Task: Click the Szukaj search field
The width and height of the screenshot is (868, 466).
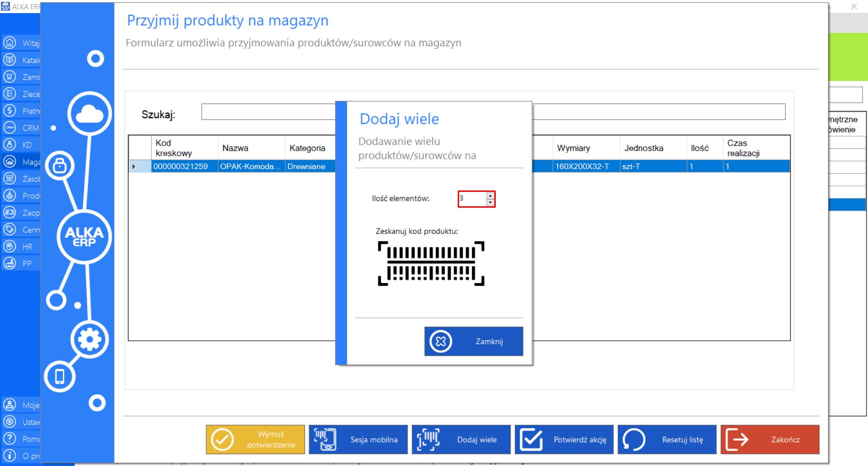Action: click(x=493, y=112)
